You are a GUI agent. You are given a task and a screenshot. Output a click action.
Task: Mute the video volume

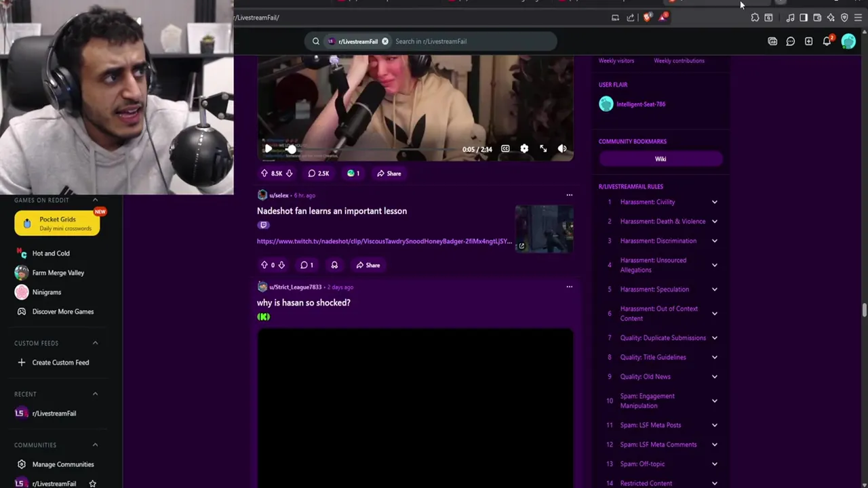(x=562, y=148)
